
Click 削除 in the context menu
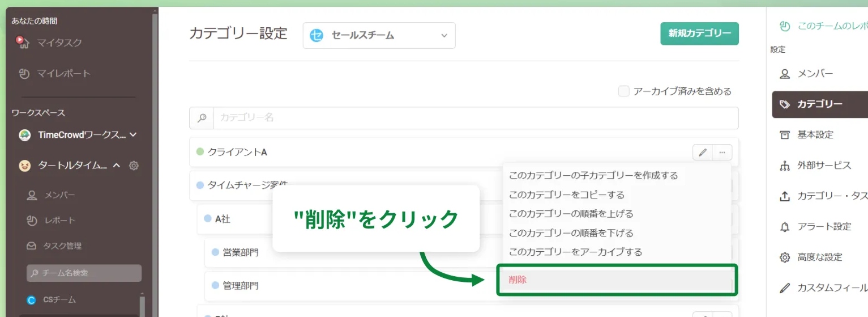[x=617, y=280]
